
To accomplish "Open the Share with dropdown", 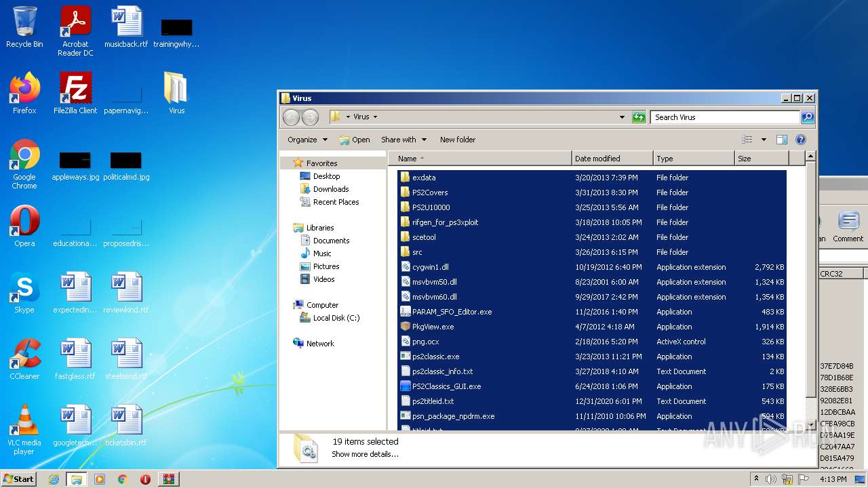I will pos(403,140).
